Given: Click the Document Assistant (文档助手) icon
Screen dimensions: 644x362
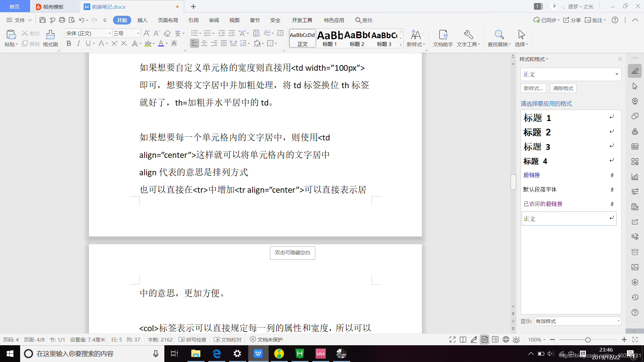Looking at the screenshot, I should [x=443, y=35].
